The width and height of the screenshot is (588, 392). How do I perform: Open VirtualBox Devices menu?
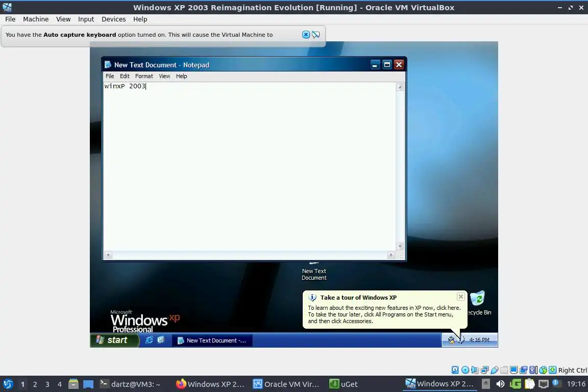pyautogui.click(x=114, y=19)
